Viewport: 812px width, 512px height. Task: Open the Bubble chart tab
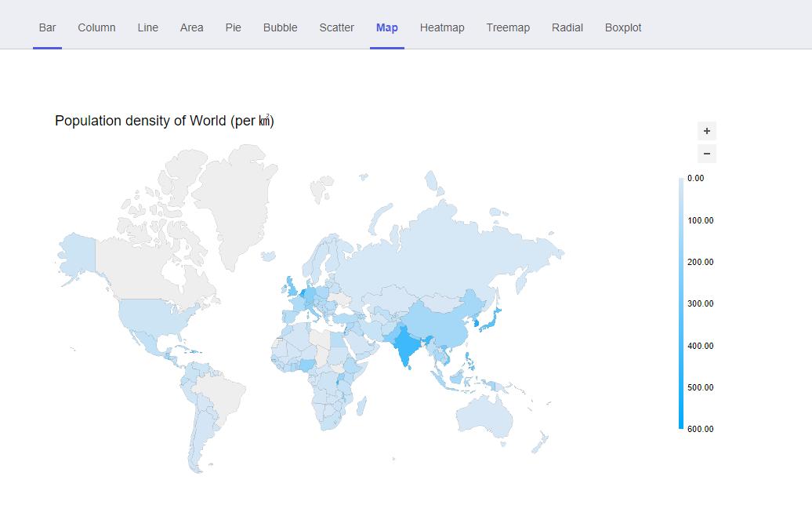(280, 27)
